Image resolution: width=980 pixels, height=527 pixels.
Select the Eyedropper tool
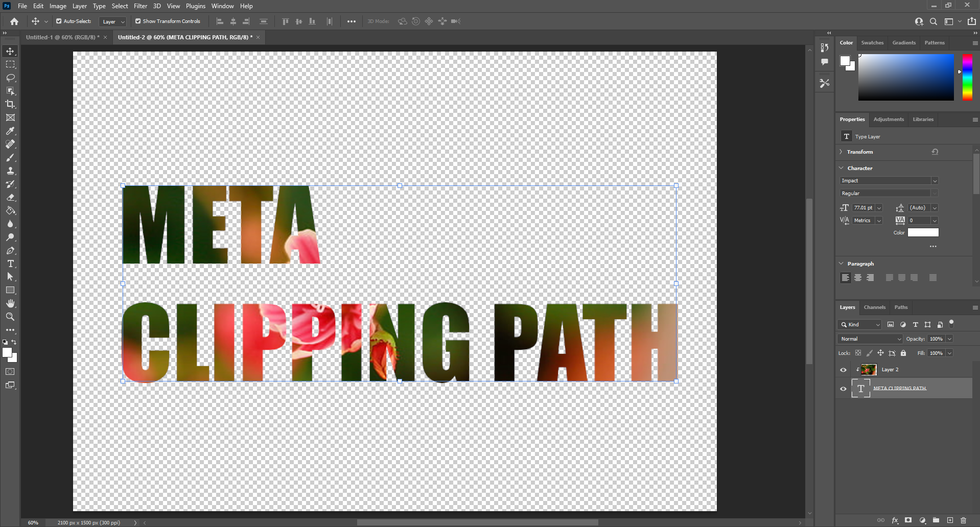click(10, 131)
